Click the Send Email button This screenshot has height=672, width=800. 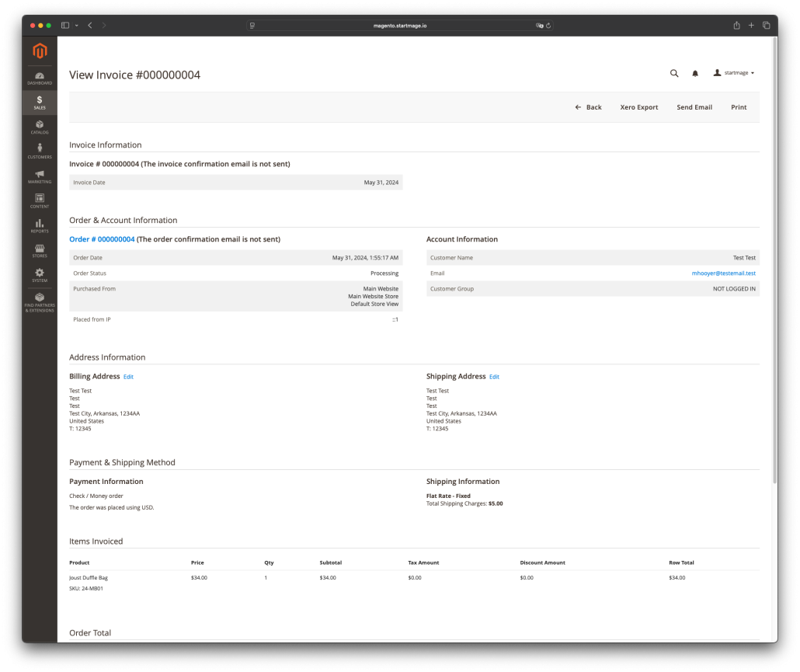click(x=694, y=107)
